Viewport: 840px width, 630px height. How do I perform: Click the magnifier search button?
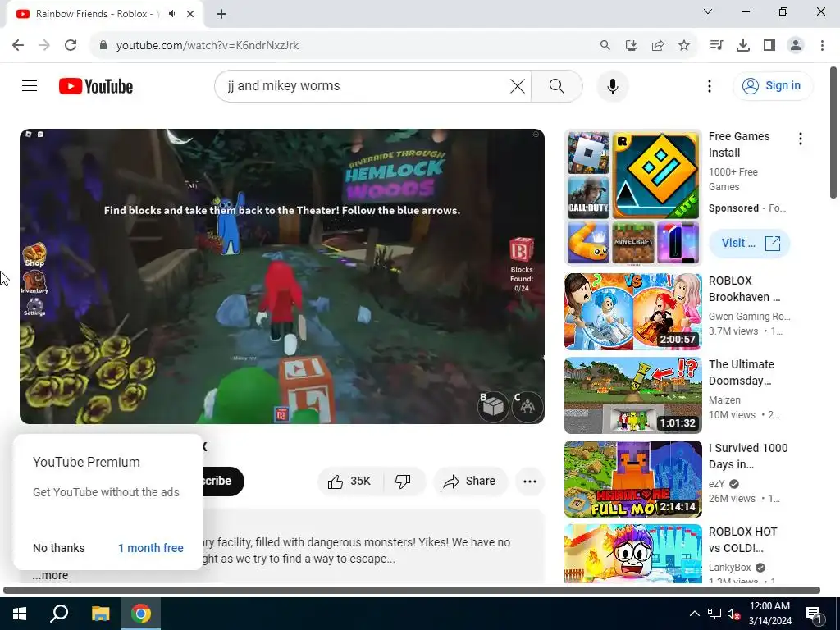point(557,85)
